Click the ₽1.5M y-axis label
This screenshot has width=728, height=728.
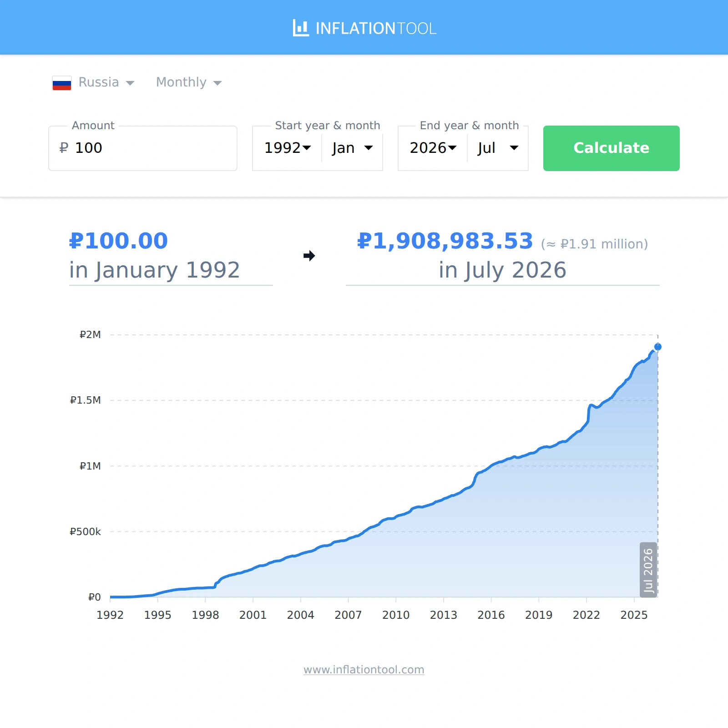[x=85, y=400]
